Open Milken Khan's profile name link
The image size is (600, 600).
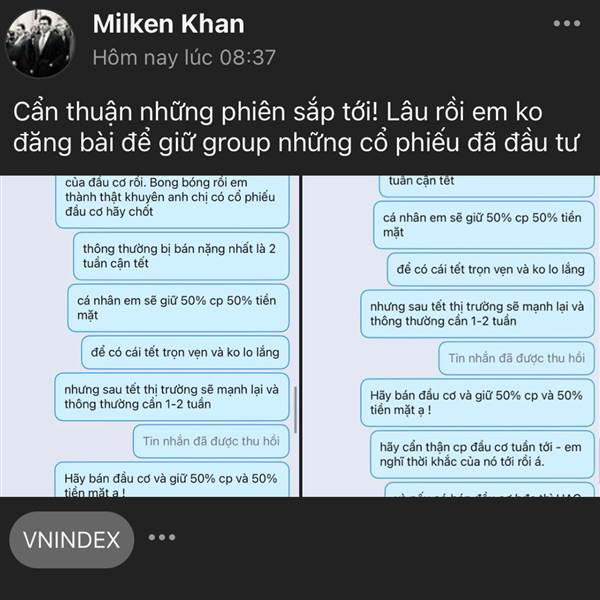[168, 24]
